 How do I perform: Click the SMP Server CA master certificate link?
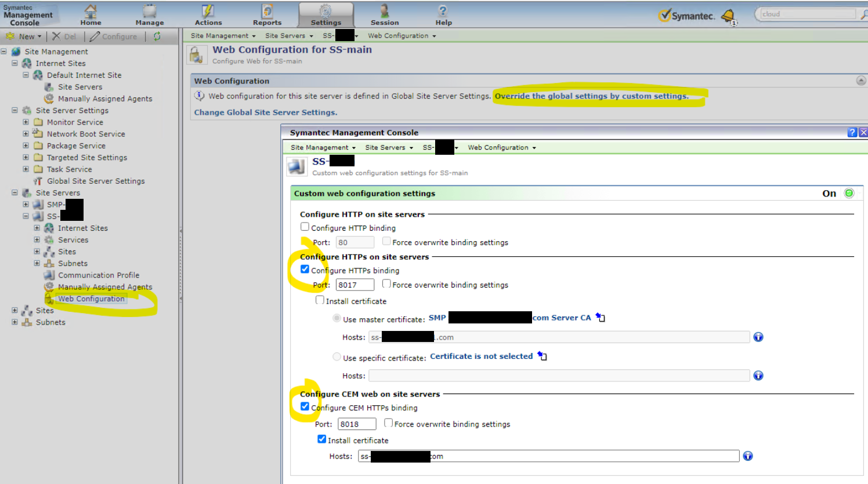point(509,318)
